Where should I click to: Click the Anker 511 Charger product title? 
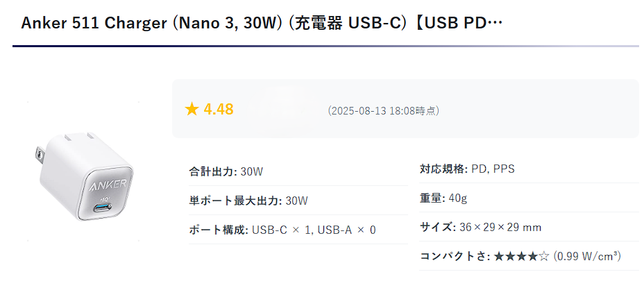point(262,24)
